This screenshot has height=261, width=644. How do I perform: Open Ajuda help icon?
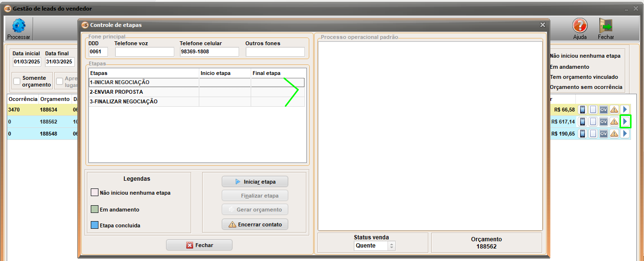pos(580,26)
